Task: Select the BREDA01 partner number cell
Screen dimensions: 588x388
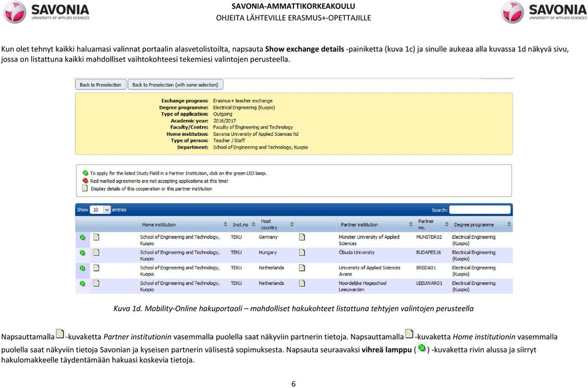Action: 426,268
